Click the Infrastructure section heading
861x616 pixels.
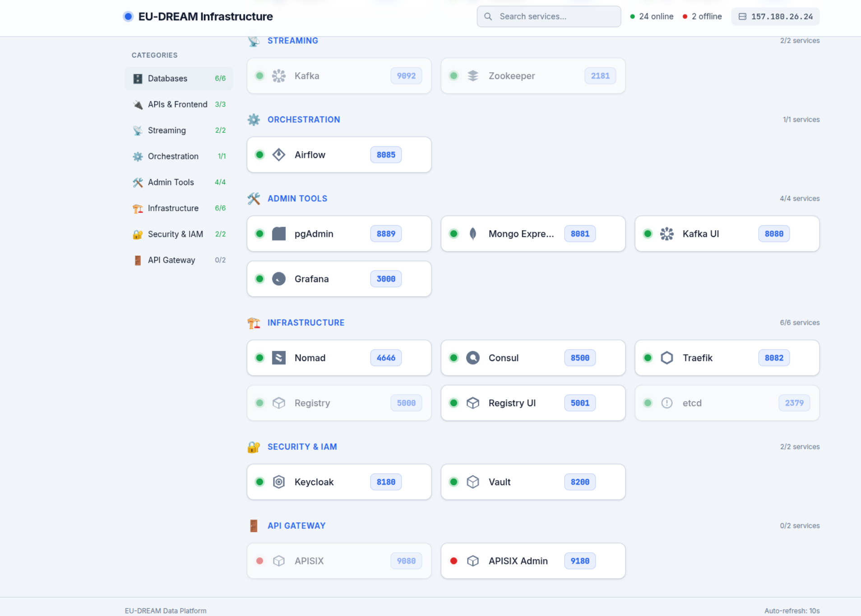point(306,323)
